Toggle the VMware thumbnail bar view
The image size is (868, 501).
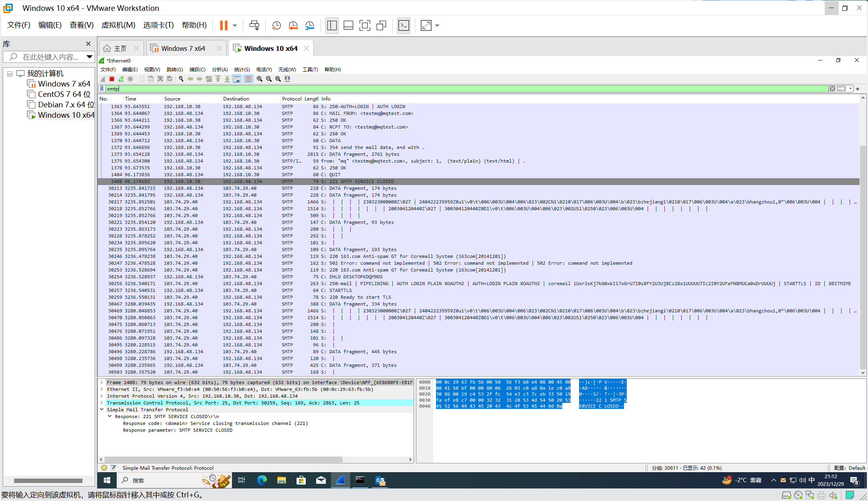tap(348, 26)
